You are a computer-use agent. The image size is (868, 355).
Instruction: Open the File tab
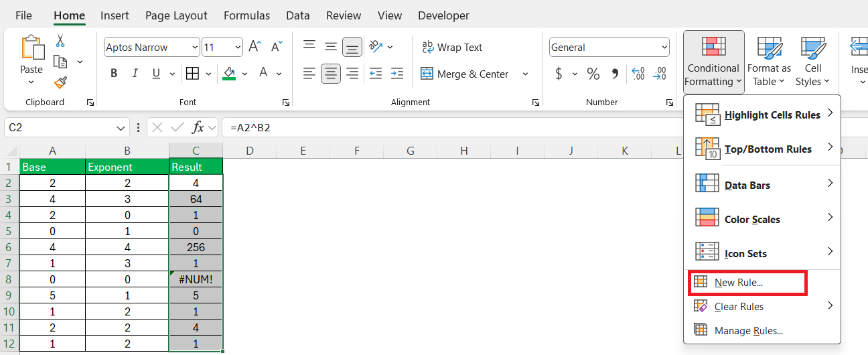[23, 15]
